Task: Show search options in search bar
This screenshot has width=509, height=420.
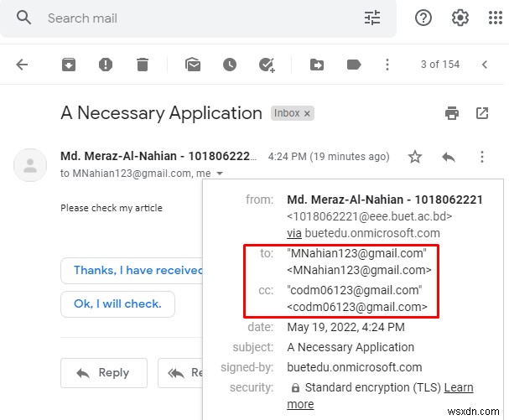Action: pos(372,18)
